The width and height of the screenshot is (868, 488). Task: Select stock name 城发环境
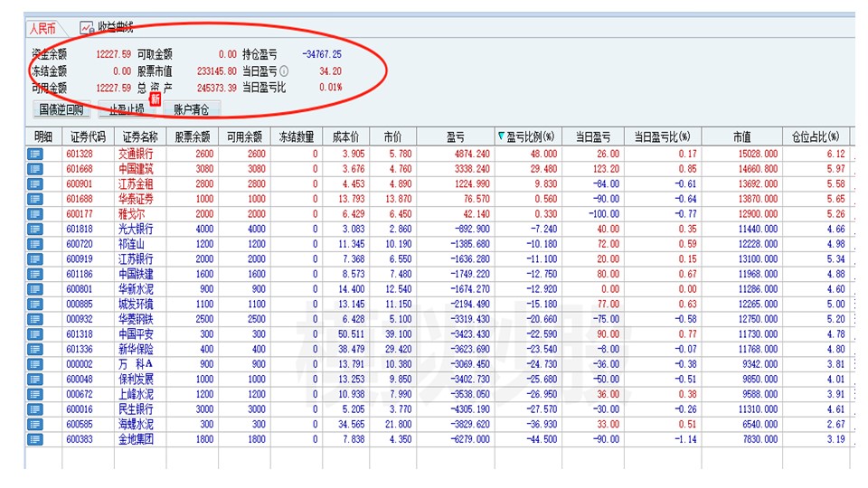(136, 304)
